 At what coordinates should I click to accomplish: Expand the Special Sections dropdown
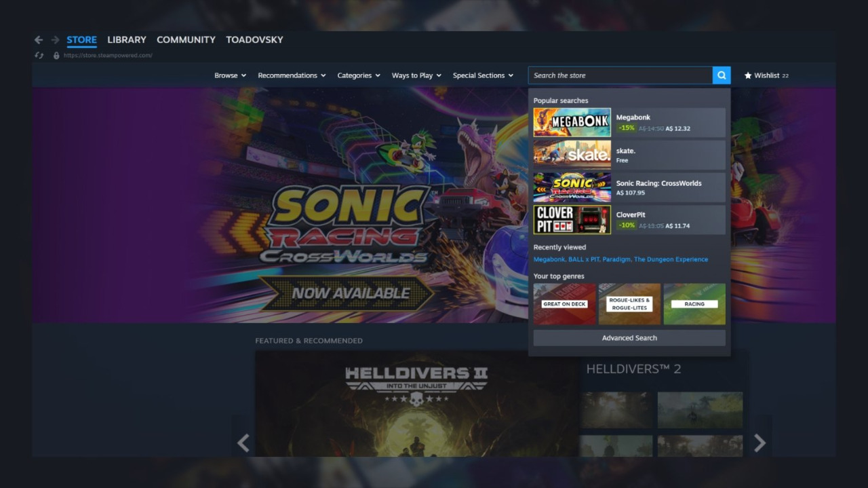tap(483, 75)
